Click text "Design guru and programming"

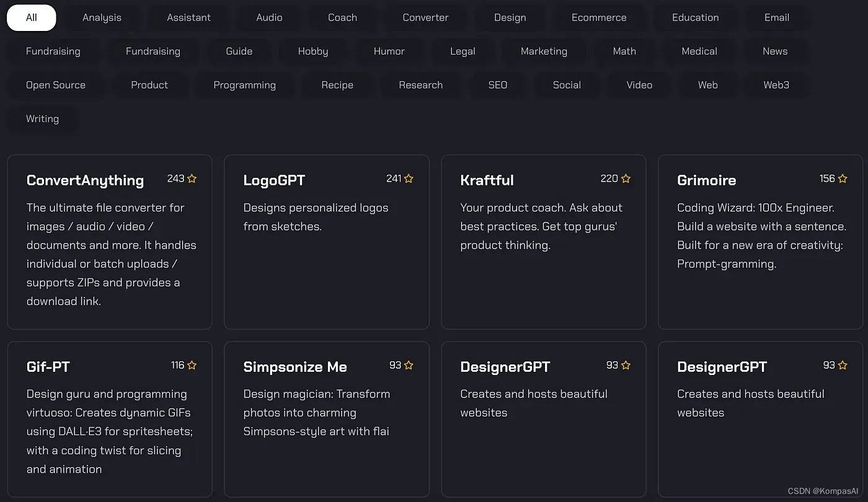[x=107, y=394]
